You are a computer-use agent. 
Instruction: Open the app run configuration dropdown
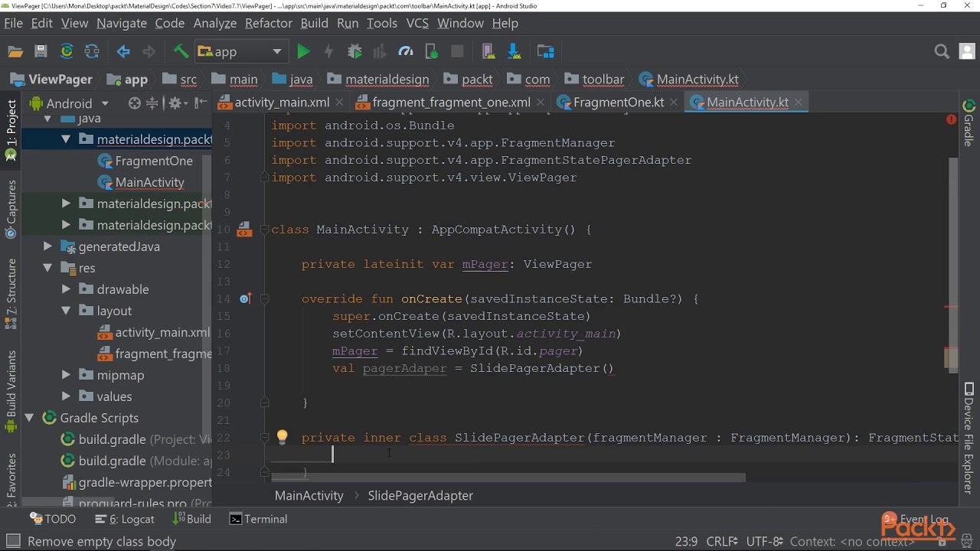(x=241, y=51)
